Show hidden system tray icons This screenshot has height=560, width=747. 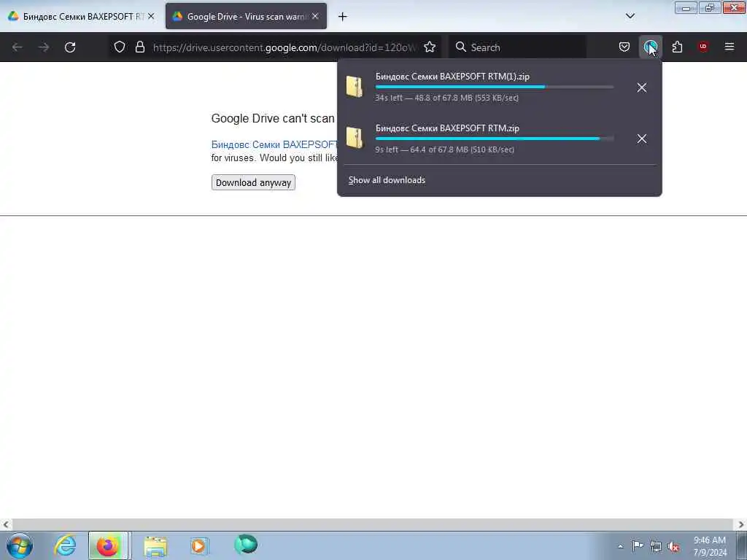pyautogui.click(x=620, y=546)
